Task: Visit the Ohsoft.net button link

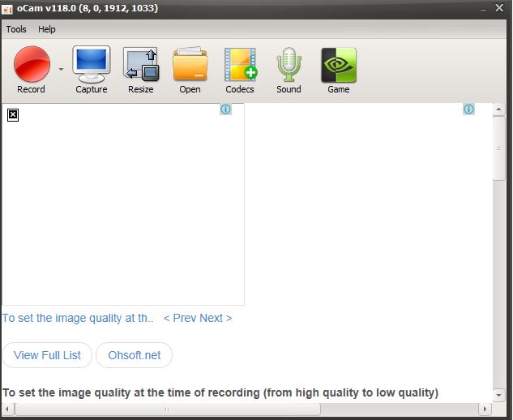Action: (135, 355)
